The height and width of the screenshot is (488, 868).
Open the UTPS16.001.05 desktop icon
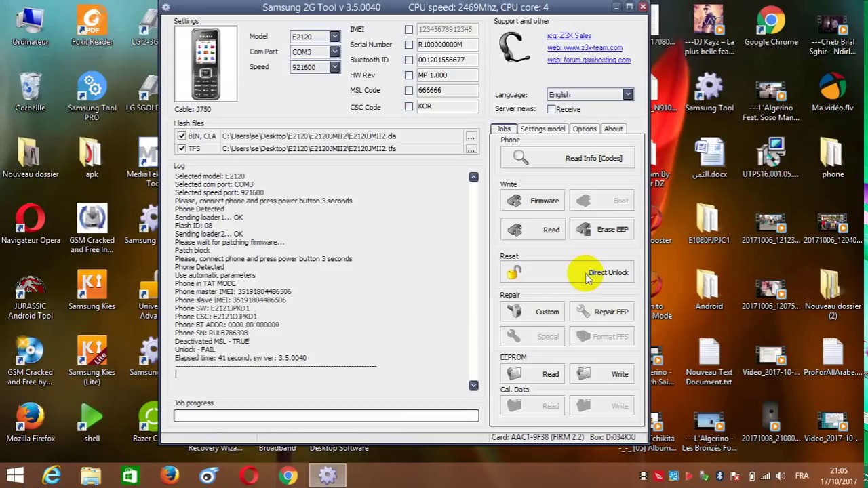point(771,157)
